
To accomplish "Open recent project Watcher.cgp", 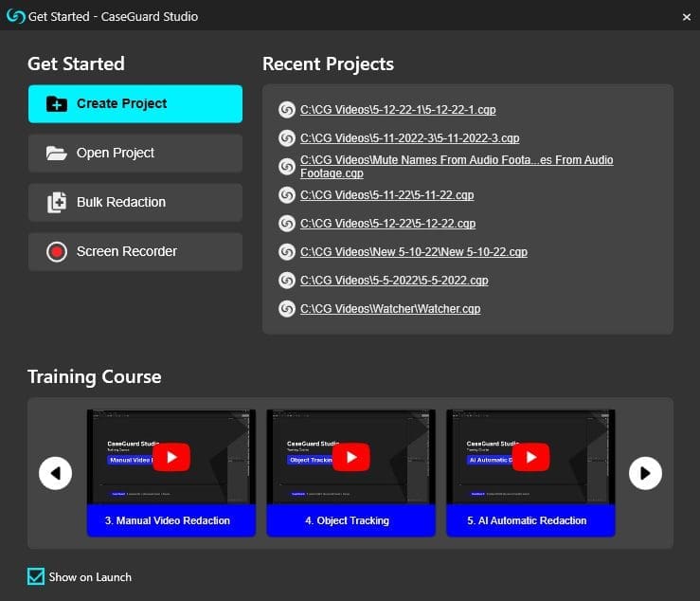I will click(390, 309).
